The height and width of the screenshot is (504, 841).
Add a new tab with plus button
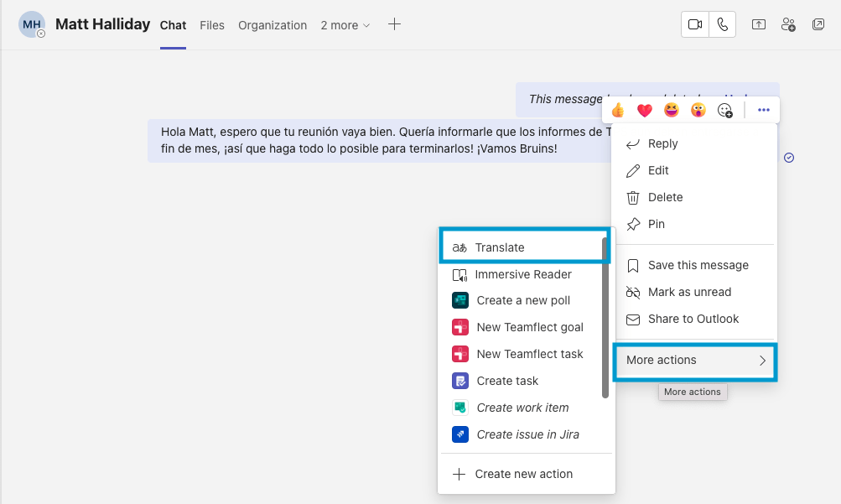pyautogui.click(x=394, y=24)
